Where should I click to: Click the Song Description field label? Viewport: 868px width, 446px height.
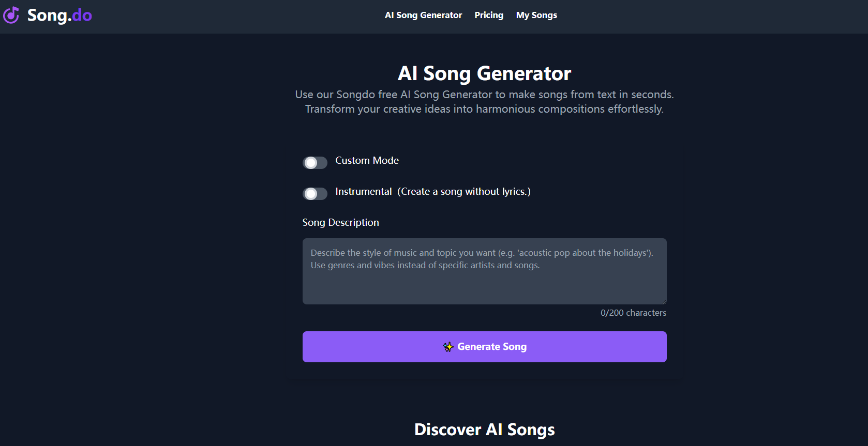[340, 223]
